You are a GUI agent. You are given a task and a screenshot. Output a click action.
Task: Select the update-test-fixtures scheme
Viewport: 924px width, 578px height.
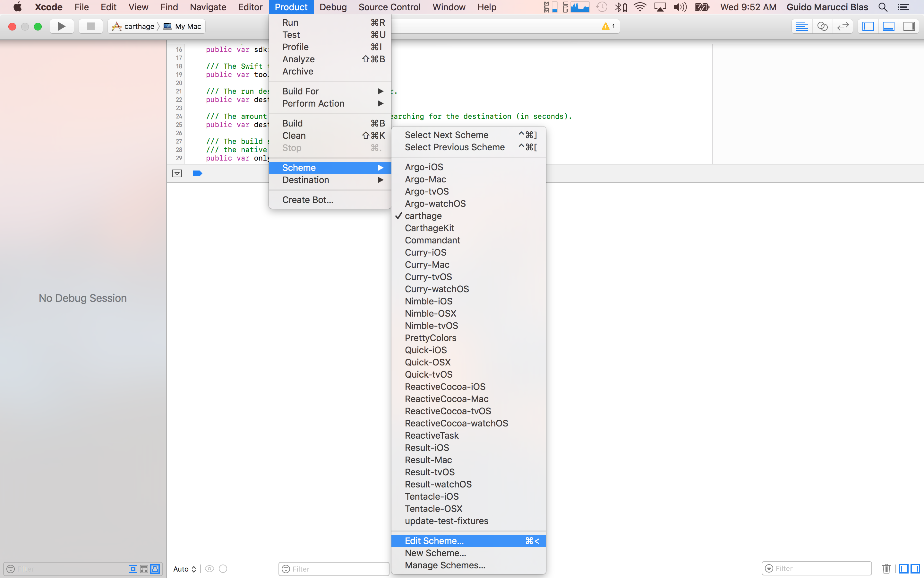(x=468, y=521)
